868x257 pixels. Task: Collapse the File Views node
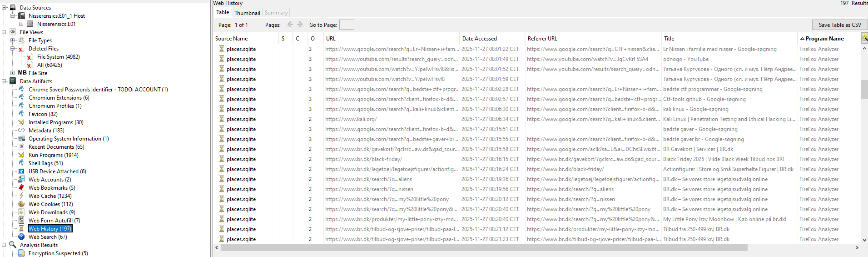pos(4,32)
